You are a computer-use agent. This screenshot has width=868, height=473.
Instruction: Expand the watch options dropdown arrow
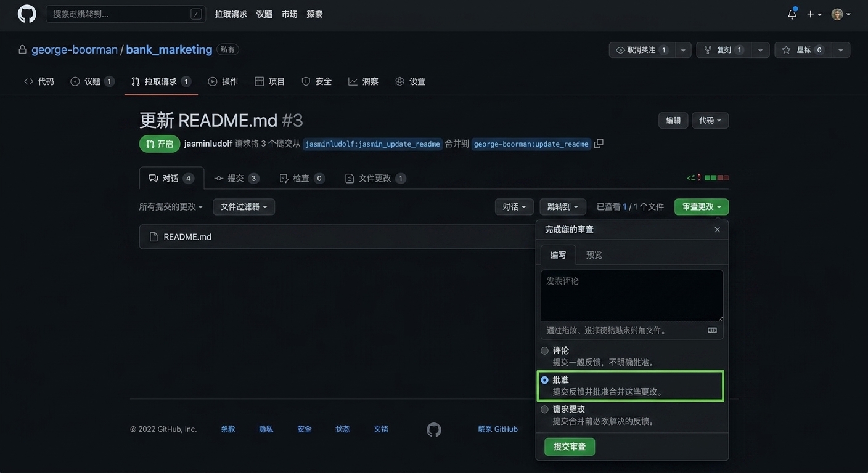(683, 50)
